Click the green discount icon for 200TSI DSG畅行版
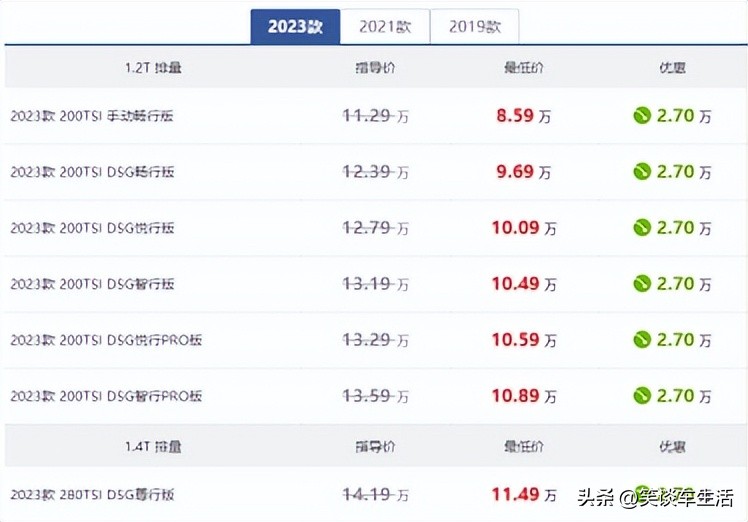Screen dimensions: 748x522 coord(642,171)
